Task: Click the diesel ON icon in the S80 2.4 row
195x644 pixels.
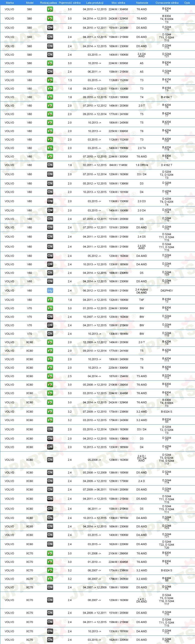Action: 50,72
